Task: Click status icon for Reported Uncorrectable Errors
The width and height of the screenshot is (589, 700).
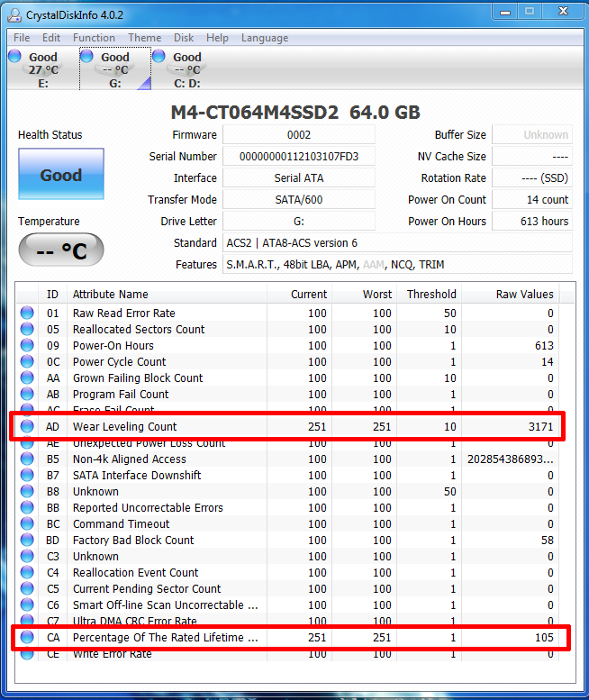Action: tap(27, 507)
